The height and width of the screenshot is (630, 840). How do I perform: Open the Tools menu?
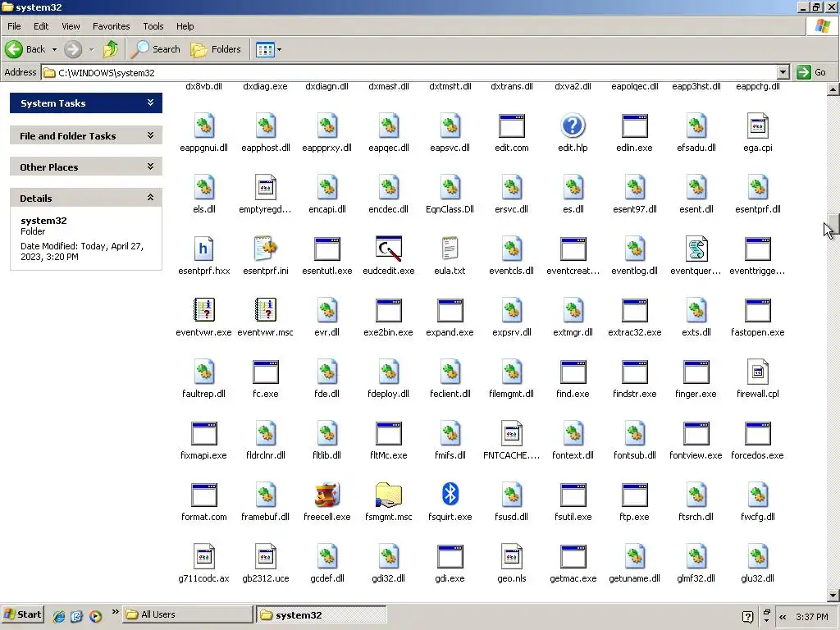tap(153, 26)
